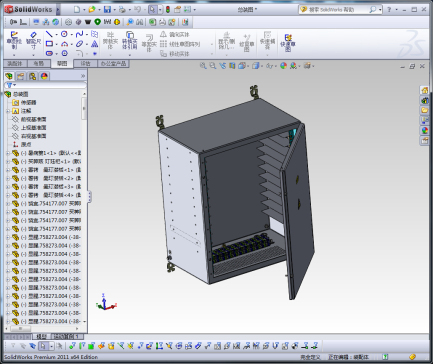Select the Front Plane item in tree

pyautogui.click(x=30, y=119)
